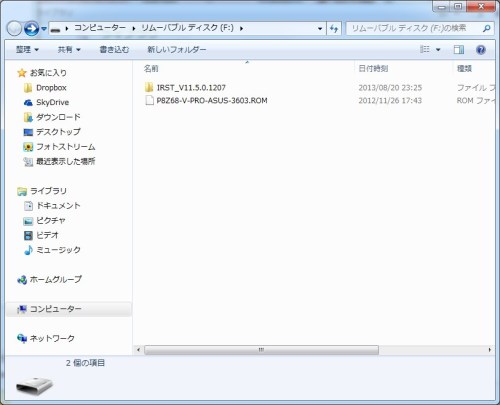Open the Help question mark icon
Image resolution: width=500 pixels, height=405 pixels.
pos(481,50)
